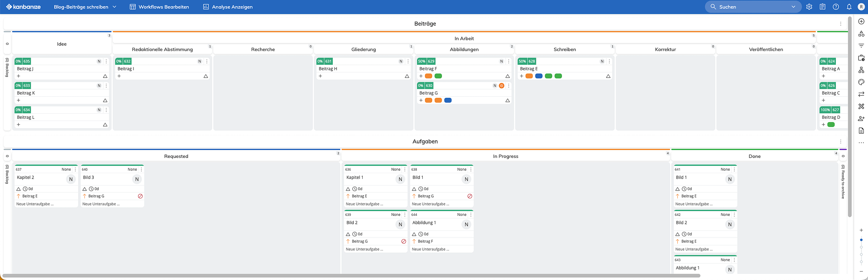Screen dimensions: 868x280
Task: Expand the Ready to archive column
Action: pyautogui.click(x=843, y=181)
